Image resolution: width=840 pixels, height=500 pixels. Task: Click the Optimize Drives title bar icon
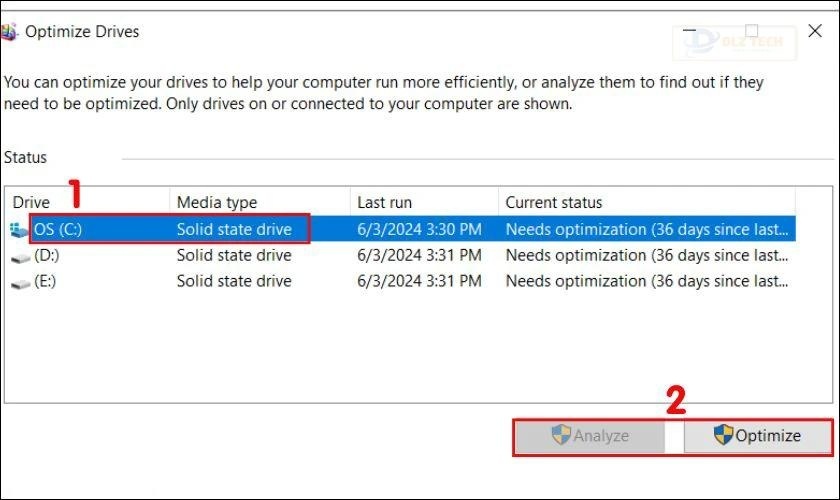9,32
